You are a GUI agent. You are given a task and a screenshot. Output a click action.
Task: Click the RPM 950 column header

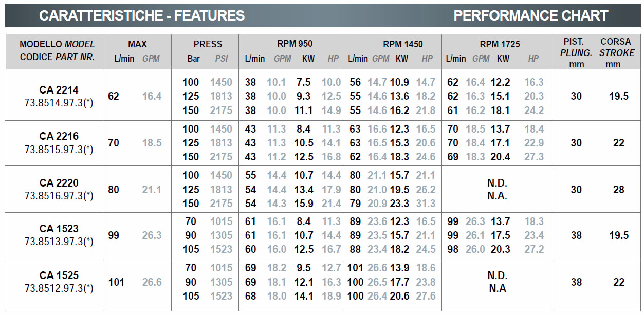(x=291, y=44)
